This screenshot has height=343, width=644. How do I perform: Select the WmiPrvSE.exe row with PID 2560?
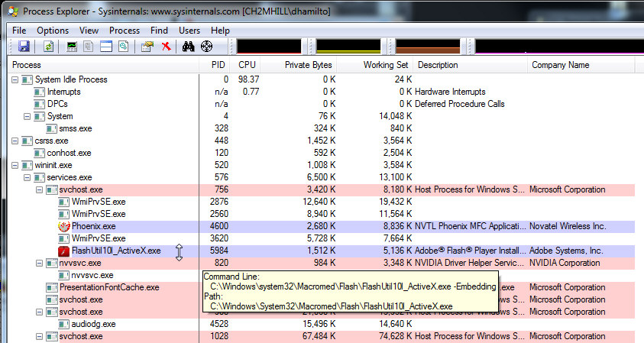click(x=322, y=214)
